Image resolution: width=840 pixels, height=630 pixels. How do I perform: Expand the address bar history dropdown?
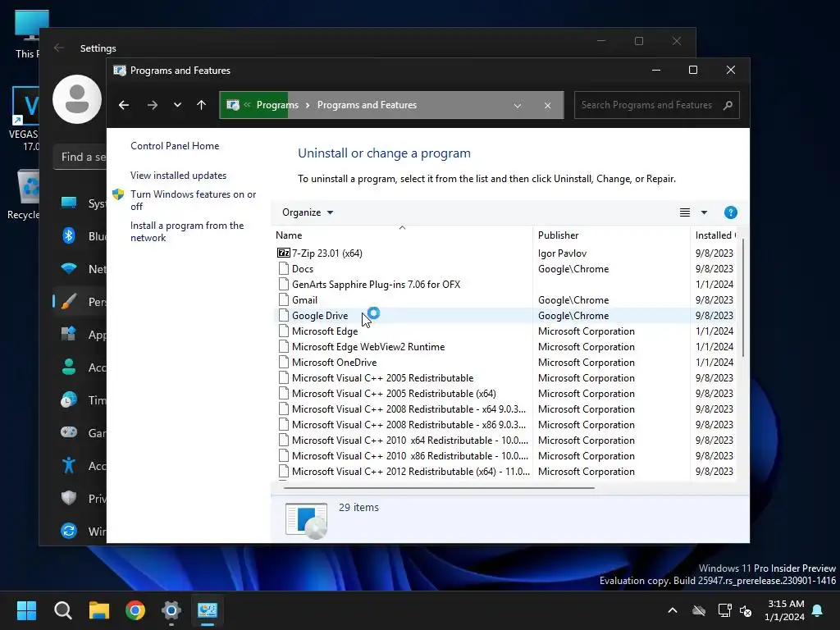point(518,106)
